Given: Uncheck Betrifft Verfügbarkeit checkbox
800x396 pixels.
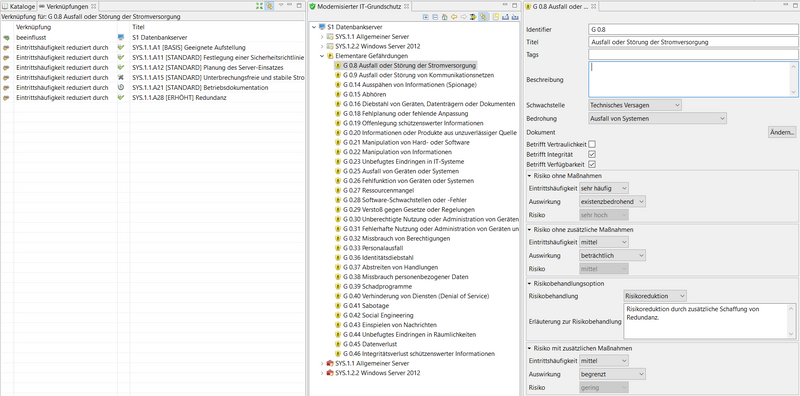Looking at the screenshot, I should [592, 164].
